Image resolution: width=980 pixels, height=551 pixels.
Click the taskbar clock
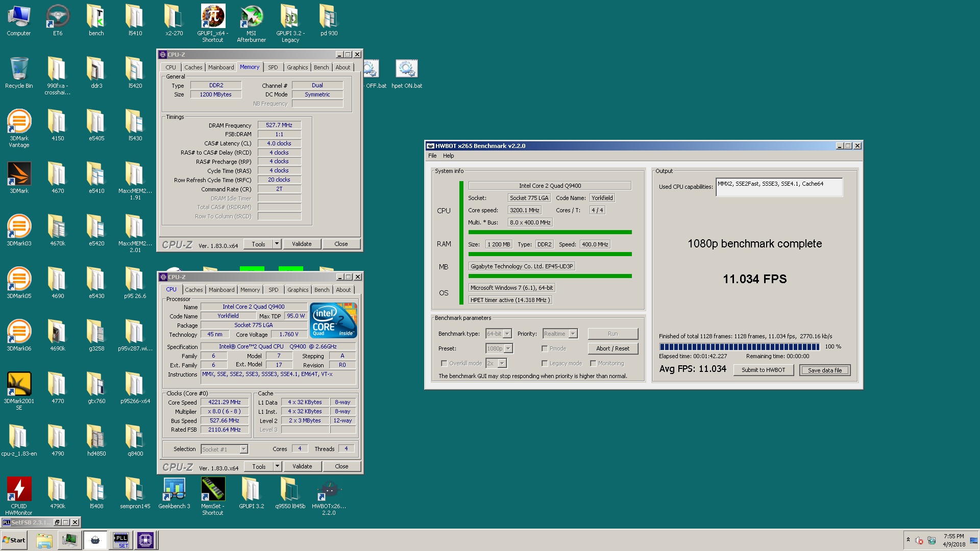(x=954, y=540)
